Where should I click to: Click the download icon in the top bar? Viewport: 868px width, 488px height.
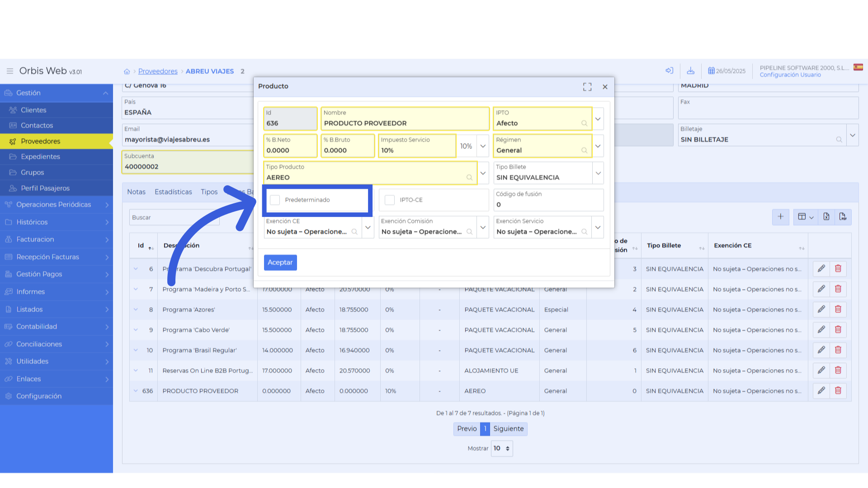[x=690, y=70]
